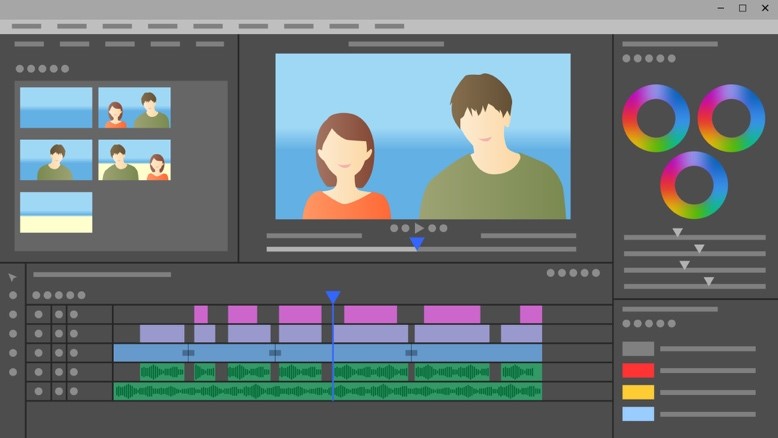Screen dimensions: 778x438
Task: Toggle first dot on the blue video track
Action: [x=39, y=353]
